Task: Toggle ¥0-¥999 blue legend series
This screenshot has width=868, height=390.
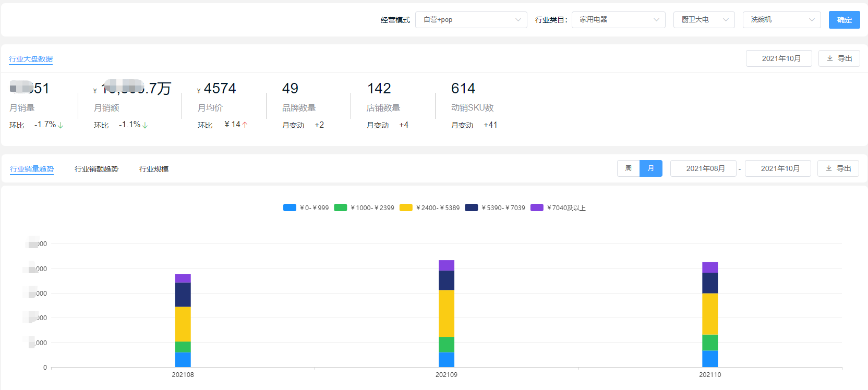Action: coord(306,208)
